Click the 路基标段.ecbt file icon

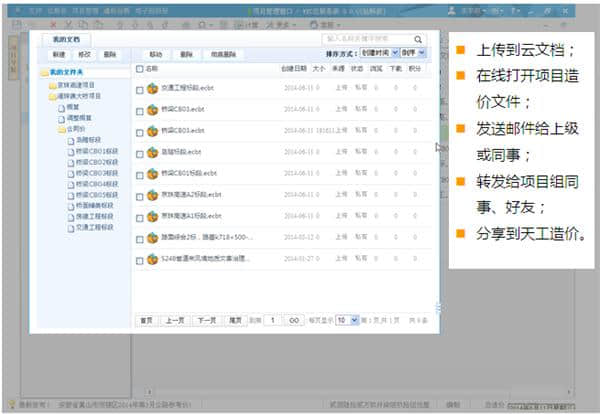pos(153,151)
